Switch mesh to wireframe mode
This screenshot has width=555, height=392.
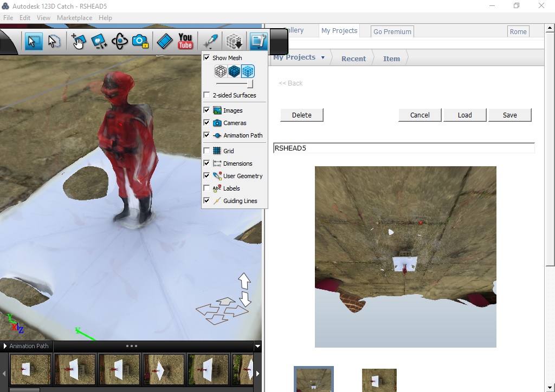(221, 71)
